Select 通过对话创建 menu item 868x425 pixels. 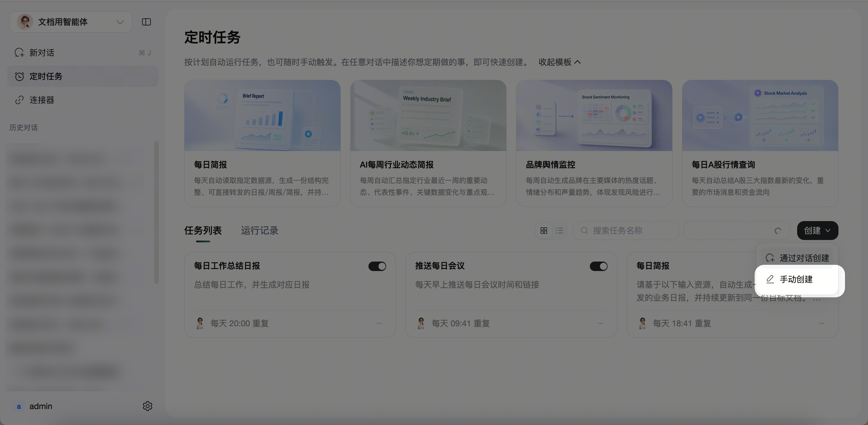[797, 258]
